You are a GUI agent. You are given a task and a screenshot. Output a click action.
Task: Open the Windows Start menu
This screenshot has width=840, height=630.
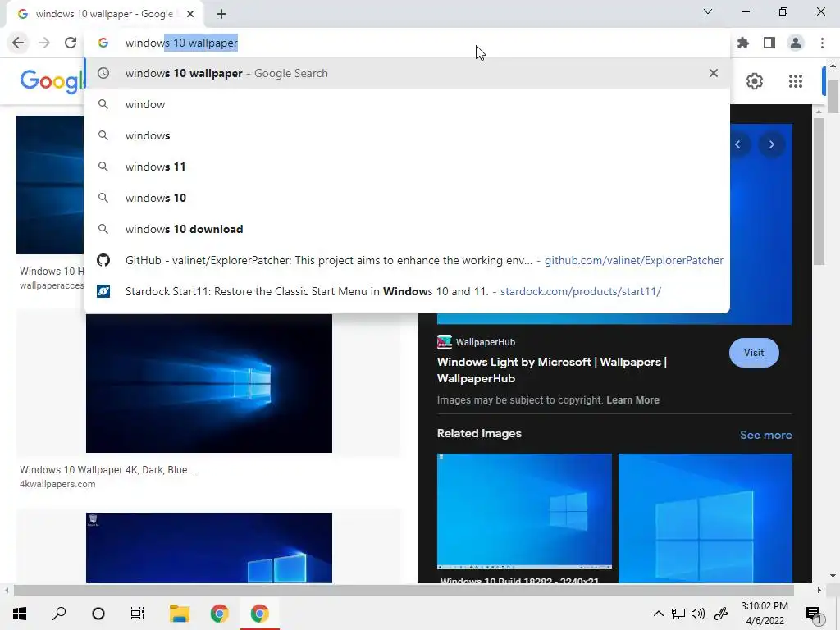(x=20, y=614)
